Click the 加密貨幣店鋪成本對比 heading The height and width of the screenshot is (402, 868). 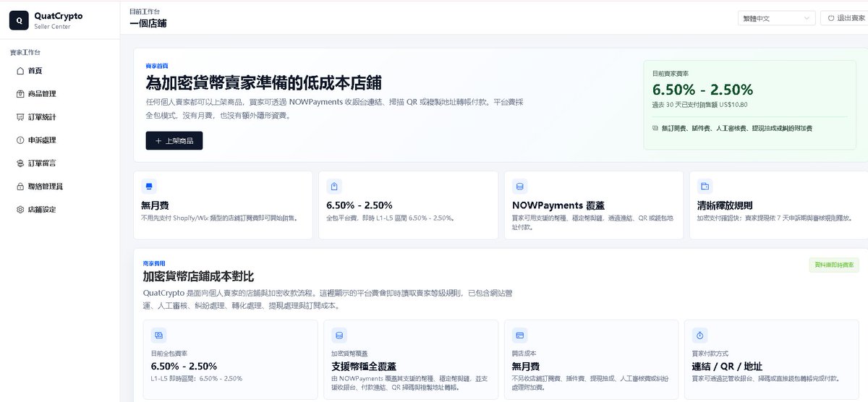tap(198, 277)
